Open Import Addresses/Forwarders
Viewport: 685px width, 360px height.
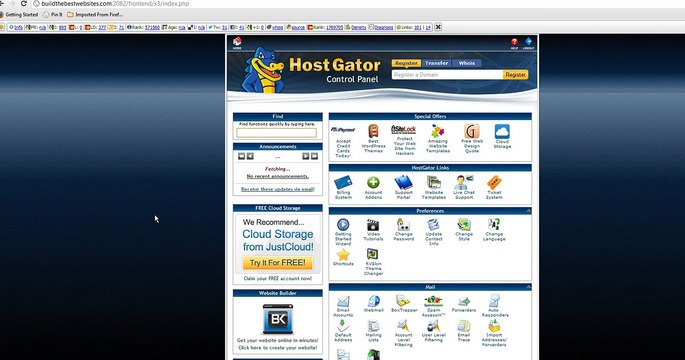(494, 333)
